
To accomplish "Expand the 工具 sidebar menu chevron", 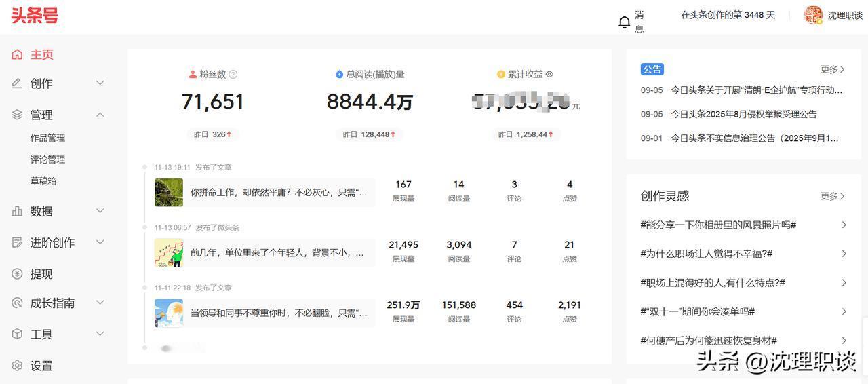I will [100, 334].
